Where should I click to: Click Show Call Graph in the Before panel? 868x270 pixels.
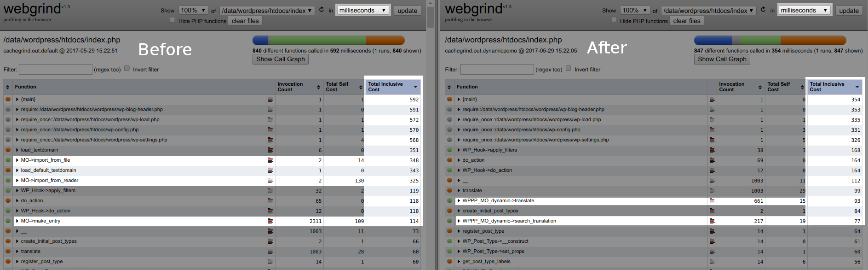pyautogui.click(x=281, y=59)
